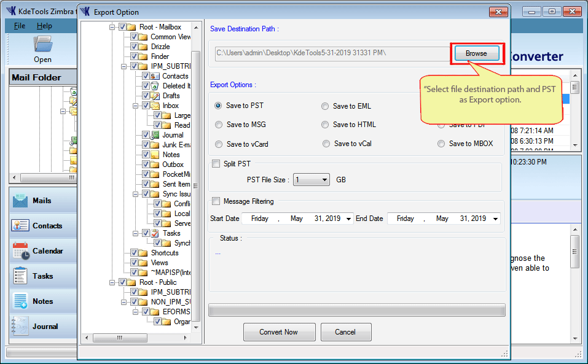Click the Views folder icon
Screen dimensions: 588x364
click(x=143, y=263)
